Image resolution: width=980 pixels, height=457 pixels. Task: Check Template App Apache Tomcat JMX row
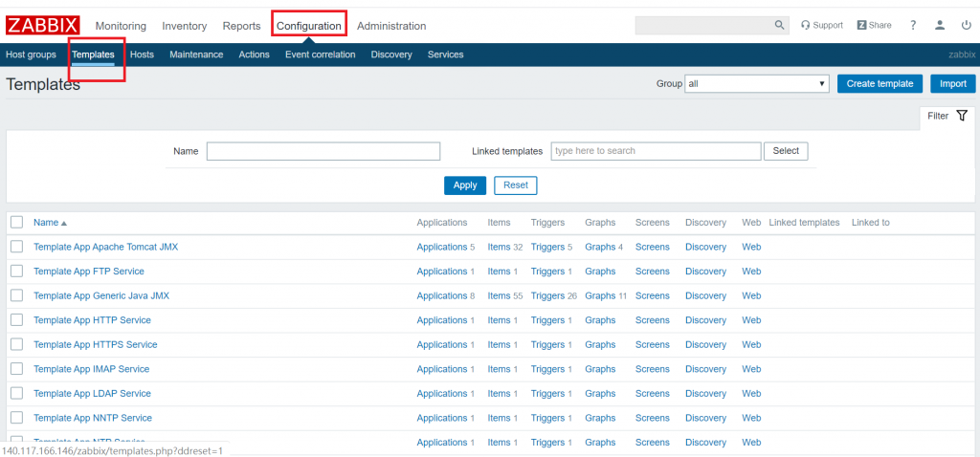(x=17, y=247)
